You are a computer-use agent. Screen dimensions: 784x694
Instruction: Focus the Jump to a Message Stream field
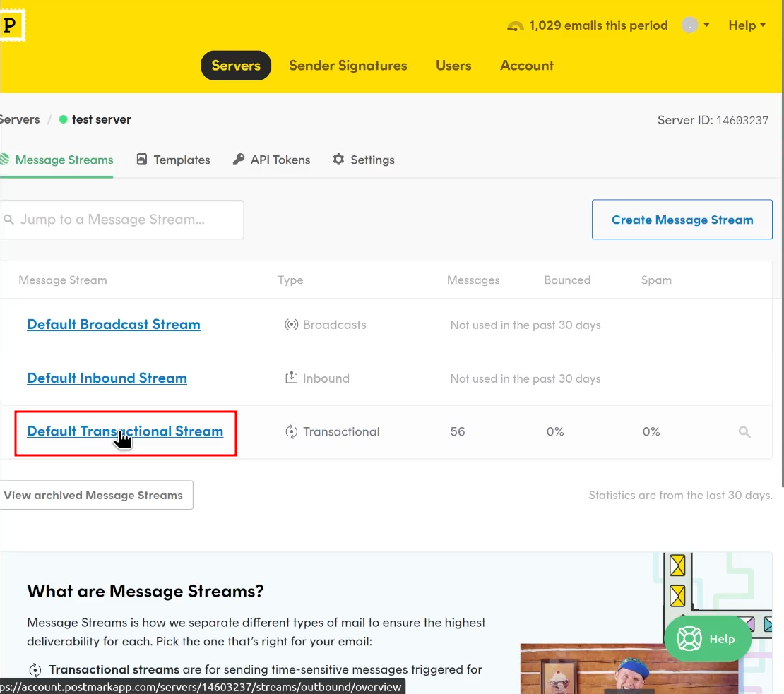(x=122, y=220)
